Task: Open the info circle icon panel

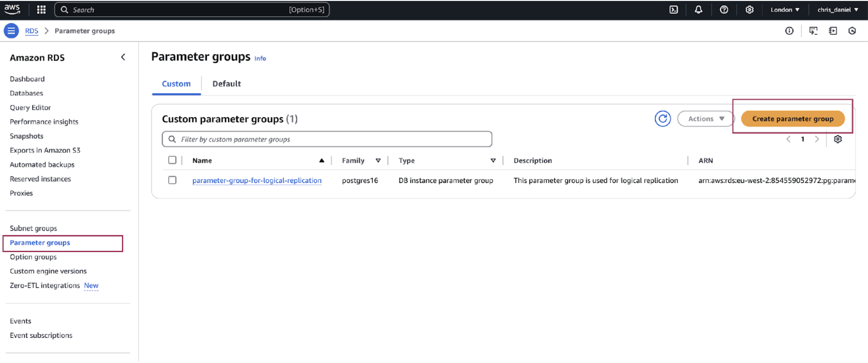Action: 789,31
